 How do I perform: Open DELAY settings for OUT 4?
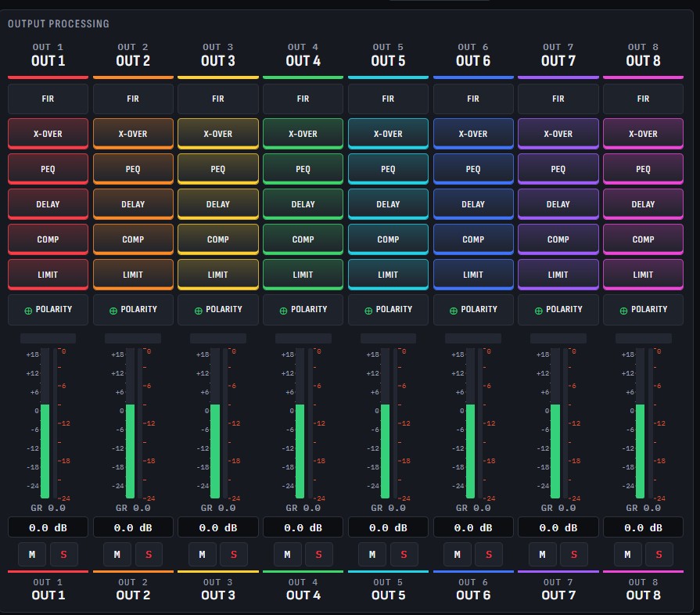[303, 204]
